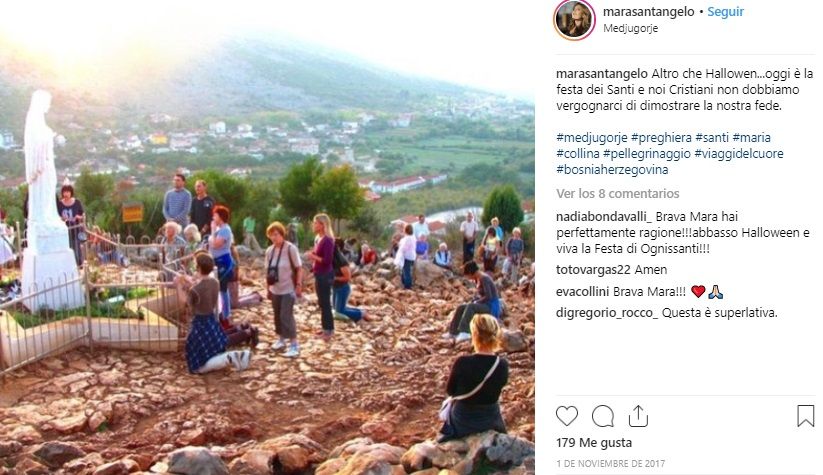Screen dimensions: 823x475
Task: Share the post using the upload arrow icon
Action: [x=638, y=416]
